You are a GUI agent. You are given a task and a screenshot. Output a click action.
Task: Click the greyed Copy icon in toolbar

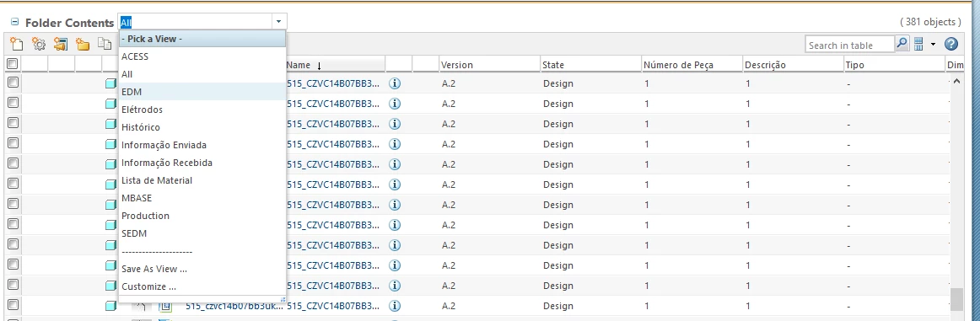pos(105,44)
